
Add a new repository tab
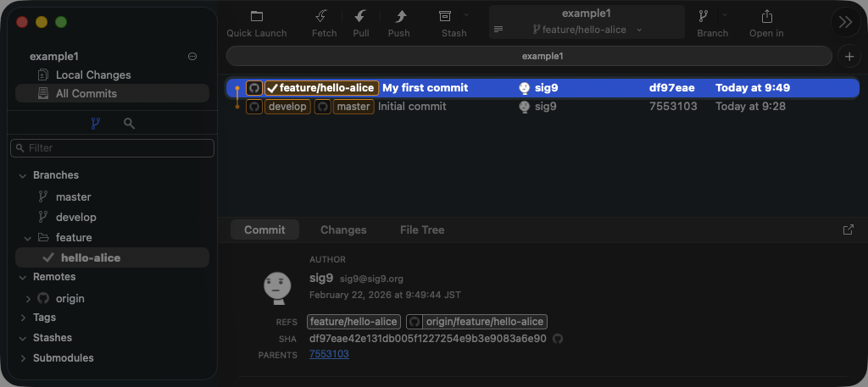pyautogui.click(x=849, y=56)
